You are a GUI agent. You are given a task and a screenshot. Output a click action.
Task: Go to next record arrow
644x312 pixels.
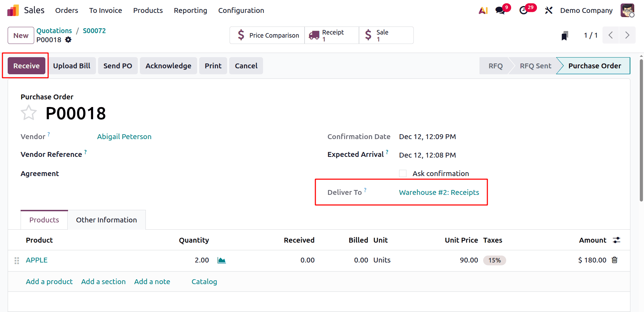click(627, 35)
